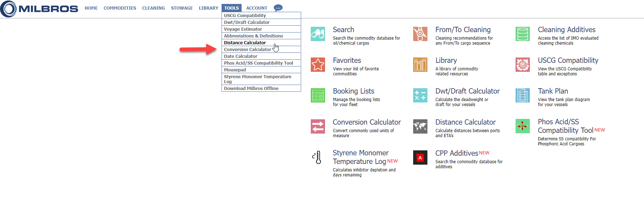Image resolution: width=644 pixels, height=200 pixels.
Task: Open the Stowage navigation menu
Action: [182, 8]
